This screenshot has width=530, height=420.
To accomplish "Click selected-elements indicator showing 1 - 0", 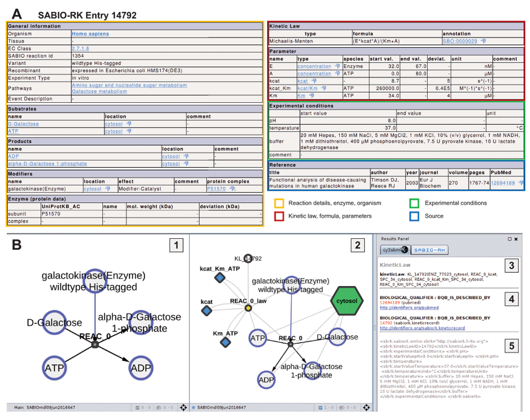I will (x=326, y=407).
